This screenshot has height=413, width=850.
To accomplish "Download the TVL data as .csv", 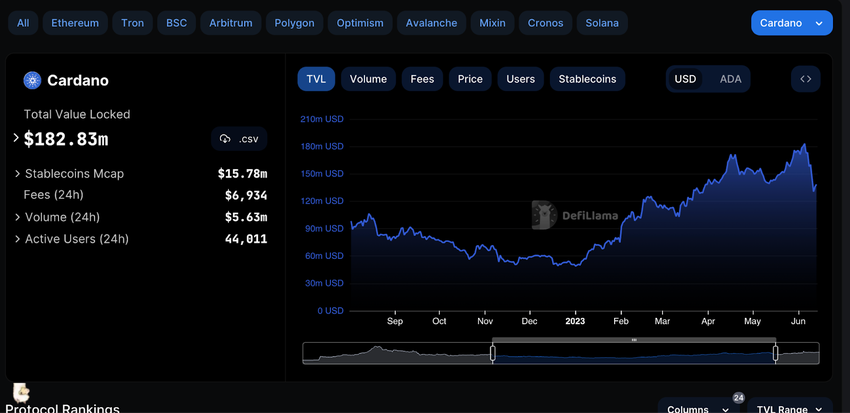I will (239, 139).
